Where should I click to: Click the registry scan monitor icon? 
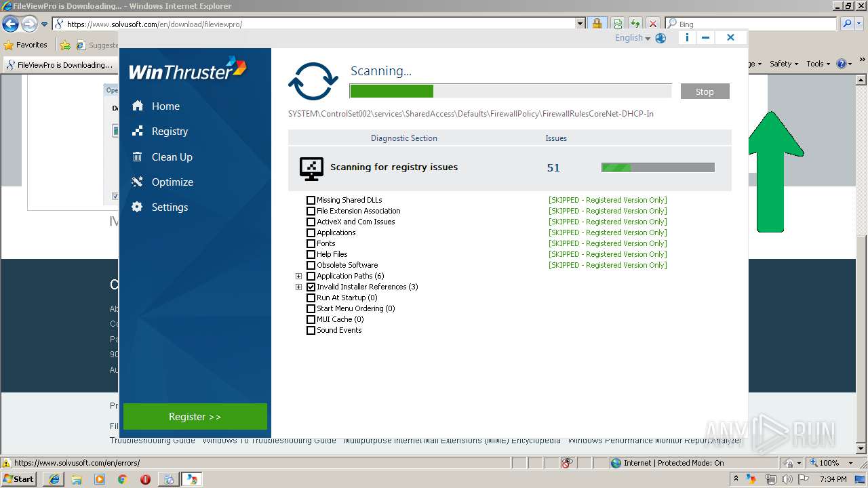[x=311, y=169]
